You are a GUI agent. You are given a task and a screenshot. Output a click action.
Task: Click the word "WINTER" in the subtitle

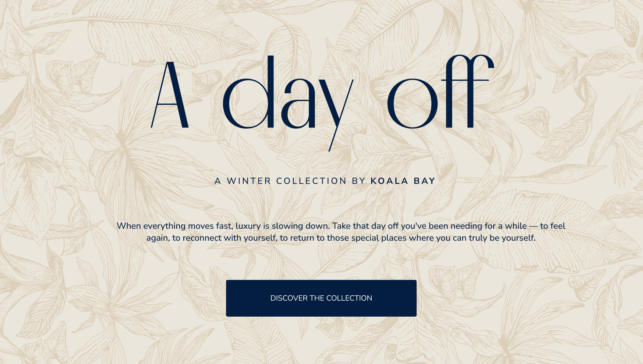pyautogui.click(x=249, y=181)
